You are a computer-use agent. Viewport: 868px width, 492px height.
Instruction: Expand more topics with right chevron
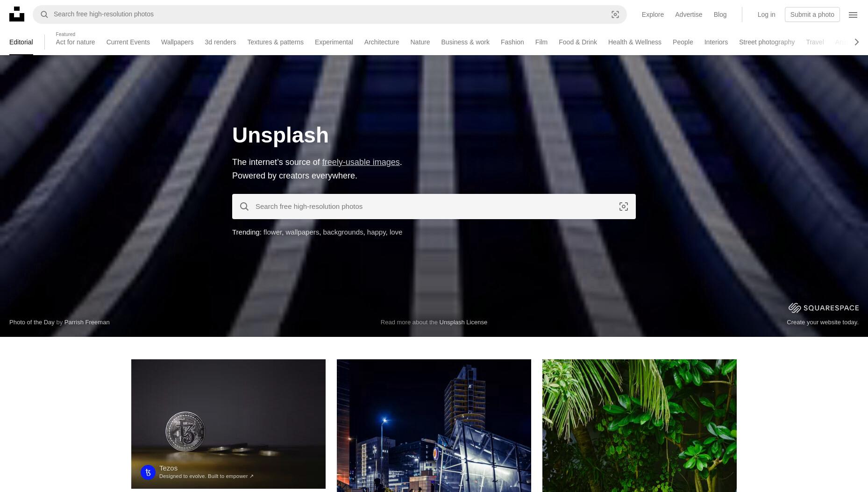(856, 42)
